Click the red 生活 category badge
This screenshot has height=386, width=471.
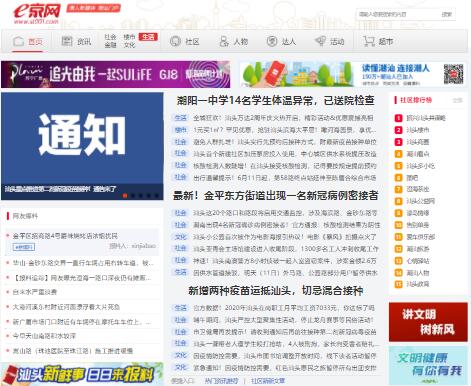(x=148, y=37)
